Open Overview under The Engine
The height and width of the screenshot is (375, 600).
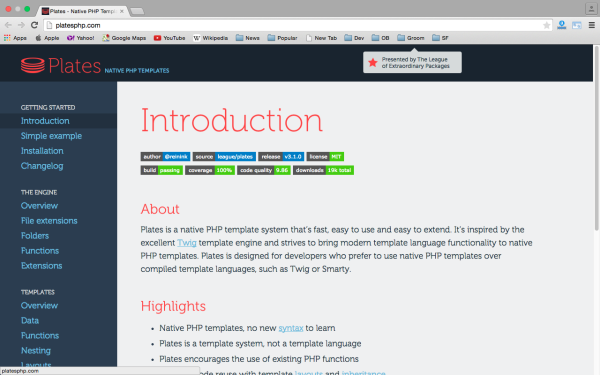pos(39,206)
